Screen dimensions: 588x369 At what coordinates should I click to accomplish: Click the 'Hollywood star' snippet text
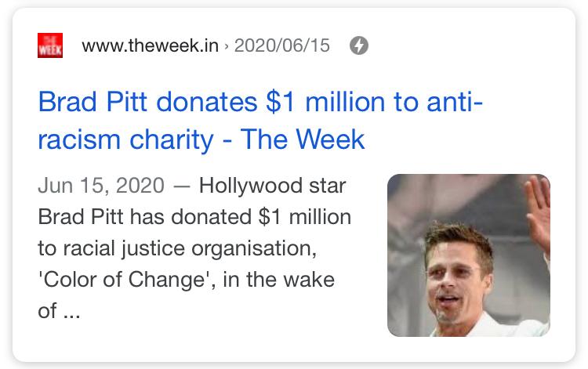coord(272,186)
